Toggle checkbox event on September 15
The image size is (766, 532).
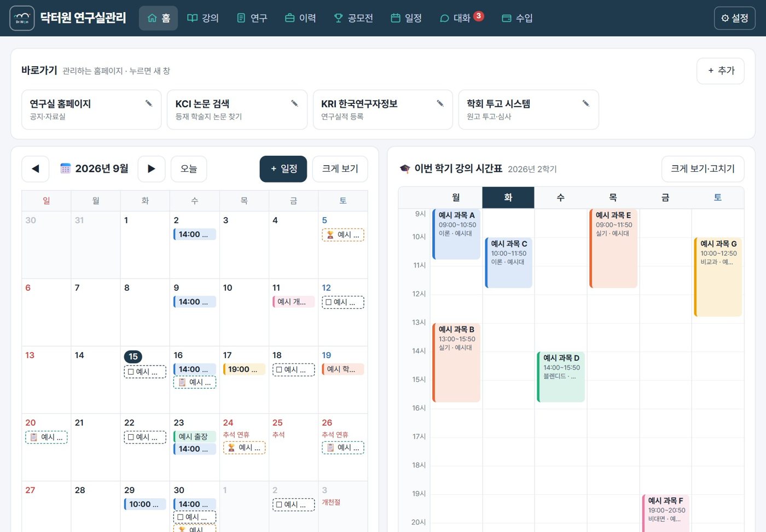[145, 371]
